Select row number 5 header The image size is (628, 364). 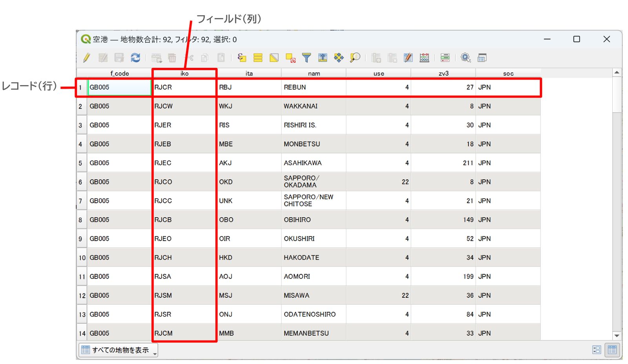[x=82, y=163]
